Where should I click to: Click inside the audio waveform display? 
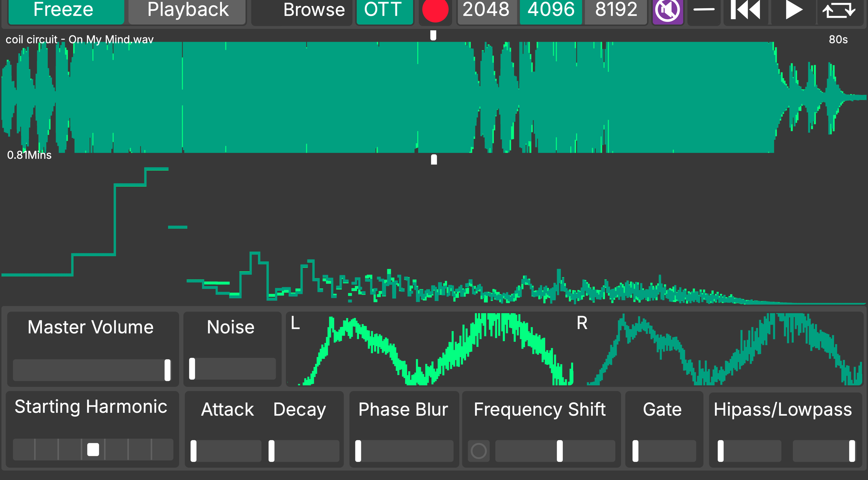434,98
